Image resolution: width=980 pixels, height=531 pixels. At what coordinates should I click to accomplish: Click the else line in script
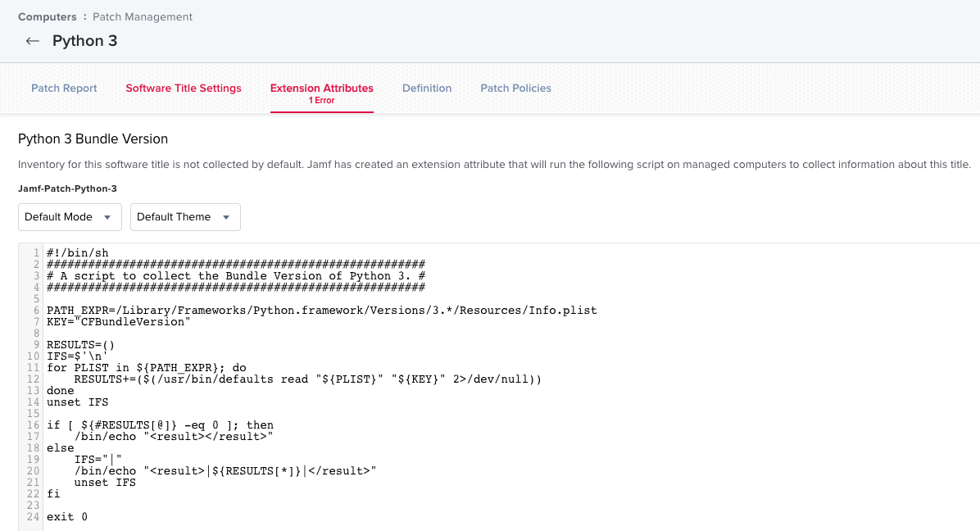(x=60, y=448)
